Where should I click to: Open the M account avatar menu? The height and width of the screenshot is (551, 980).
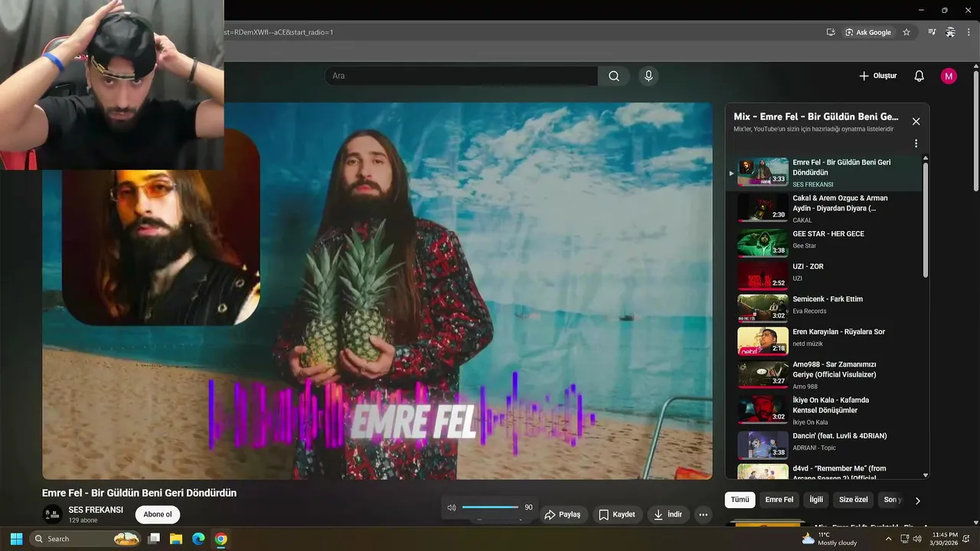[x=949, y=76]
